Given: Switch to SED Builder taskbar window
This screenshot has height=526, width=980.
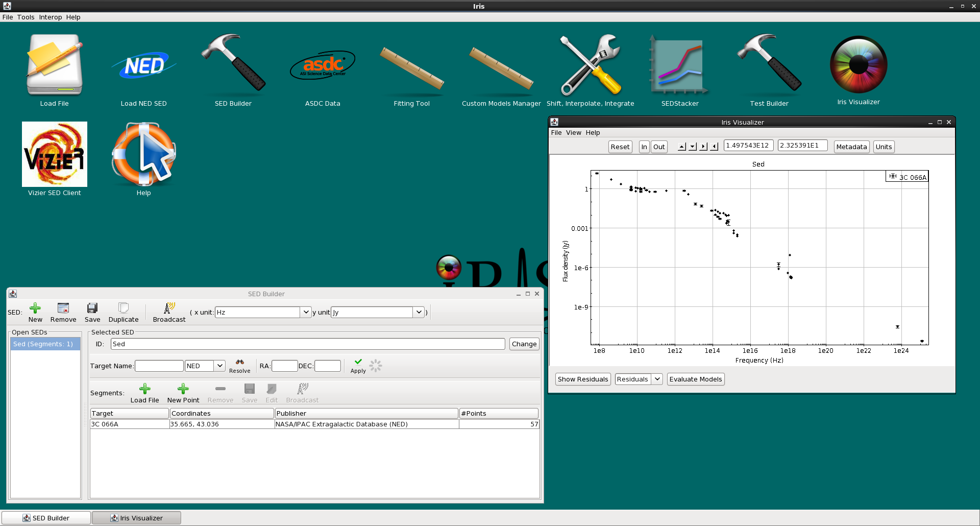Looking at the screenshot, I should 46,518.
